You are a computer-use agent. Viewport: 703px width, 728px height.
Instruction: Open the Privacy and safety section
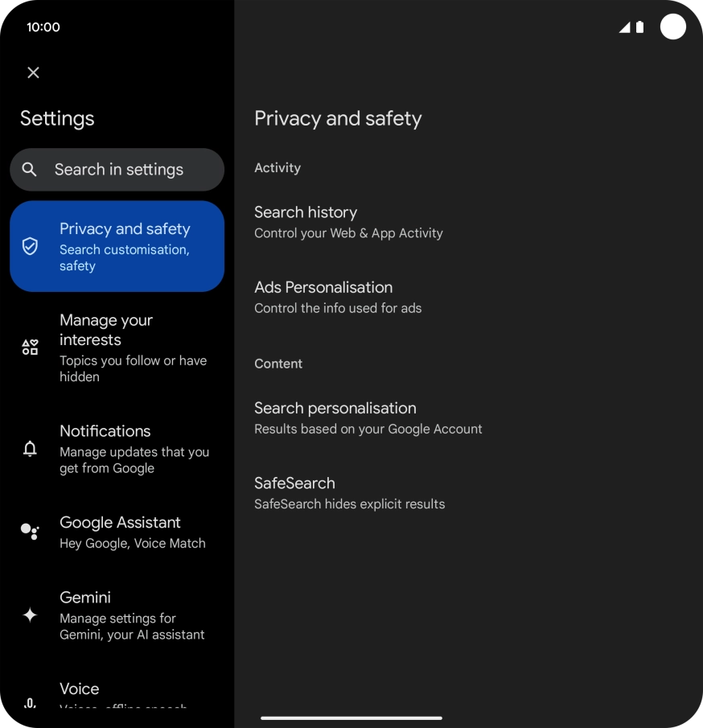pos(117,246)
